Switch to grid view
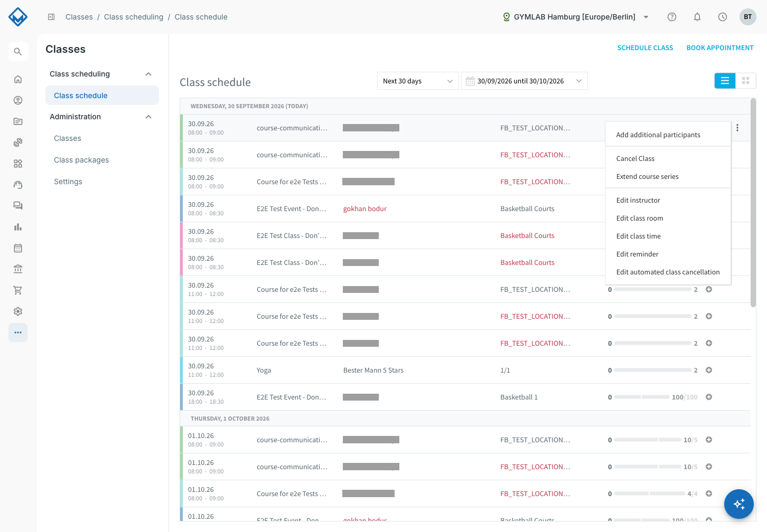 746,81
